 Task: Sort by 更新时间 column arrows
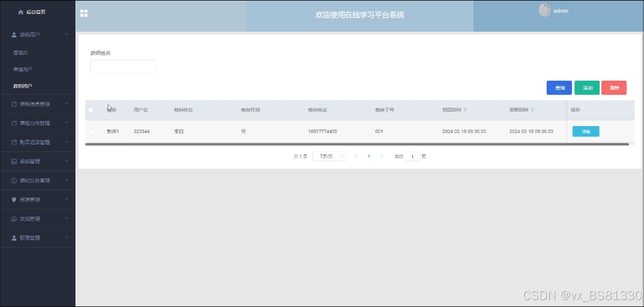[x=532, y=110]
